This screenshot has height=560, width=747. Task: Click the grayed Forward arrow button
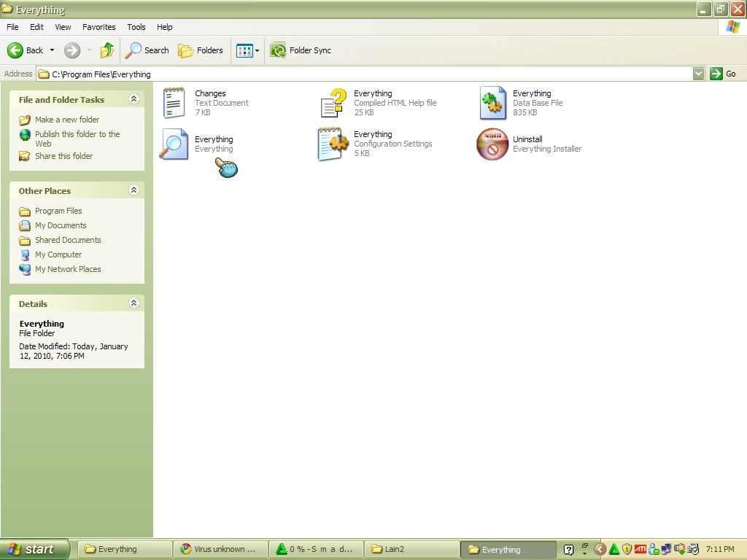point(72,50)
